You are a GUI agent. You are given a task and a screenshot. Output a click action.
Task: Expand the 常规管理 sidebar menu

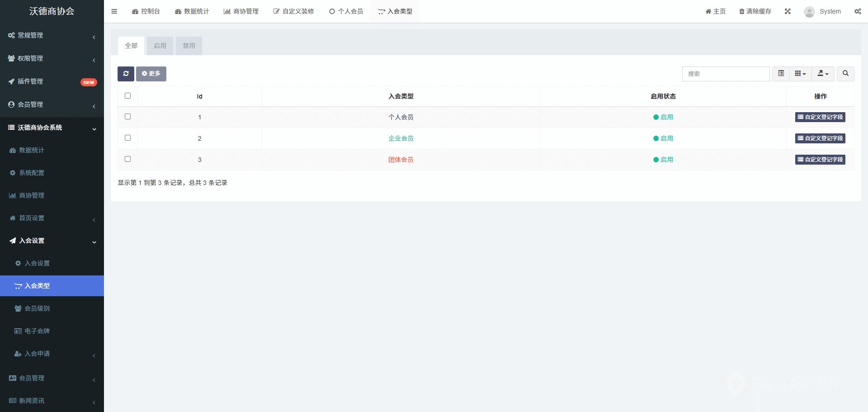coord(52,35)
